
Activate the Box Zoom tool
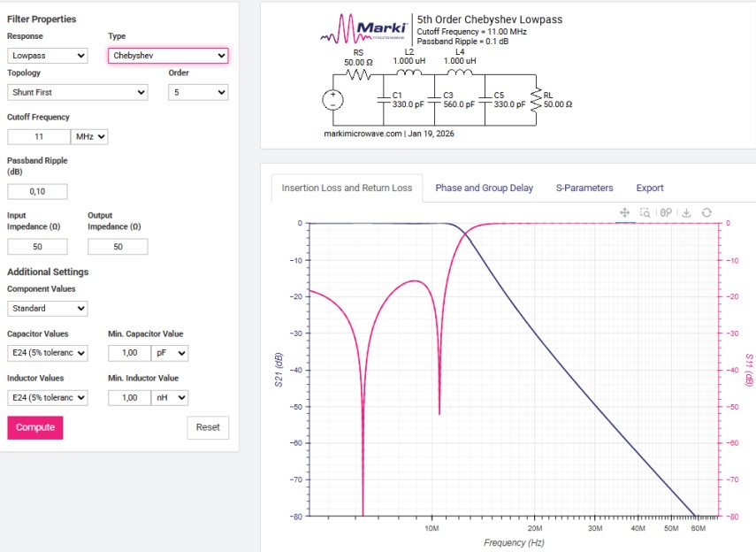645,212
